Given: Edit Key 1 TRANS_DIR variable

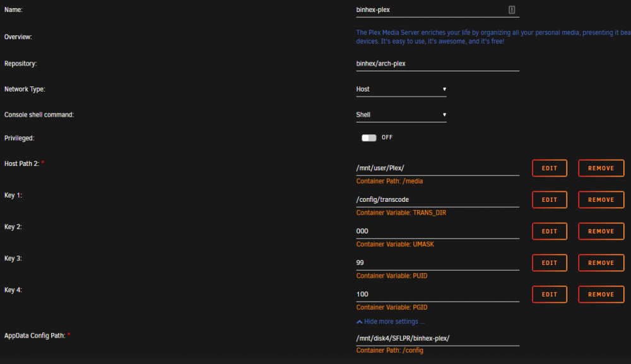Looking at the screenshot, I should 550,200.
